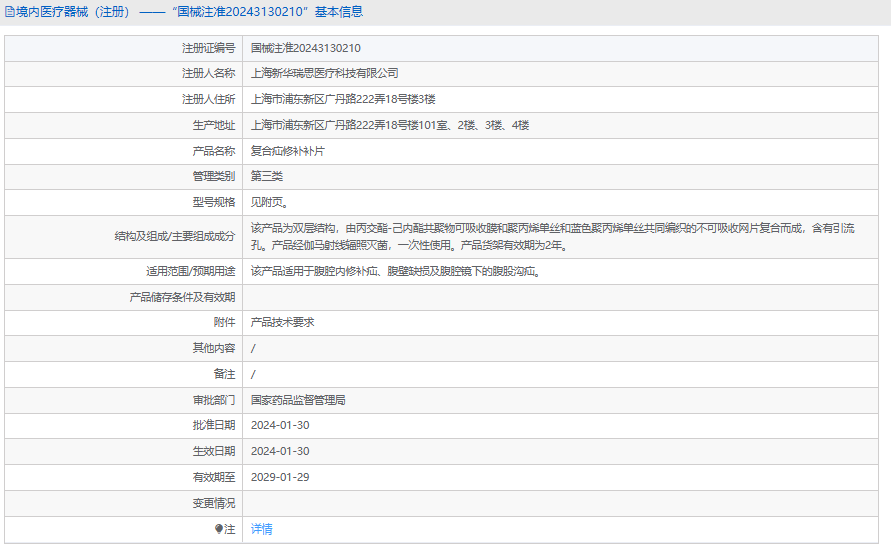Click registrant name 上海新华瑞思医疗科技有限公司
Viewport: 891px width, 544px height.
[324, 73]
